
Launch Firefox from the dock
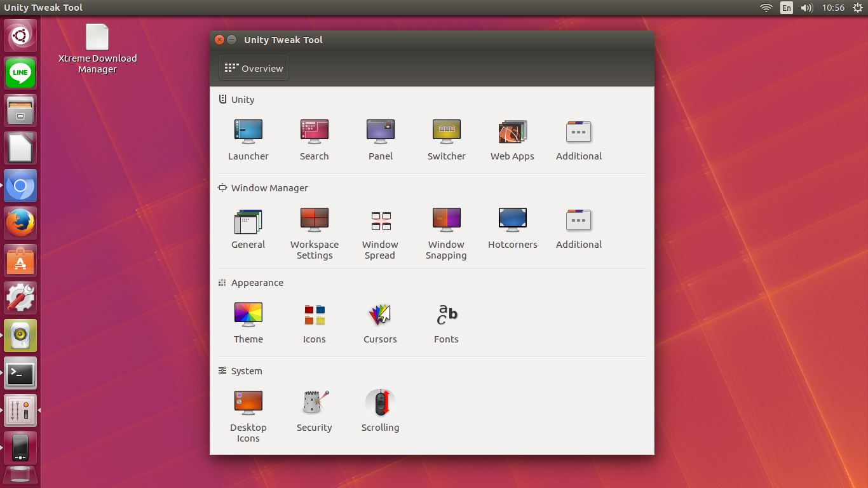click(x=20, y=223)
